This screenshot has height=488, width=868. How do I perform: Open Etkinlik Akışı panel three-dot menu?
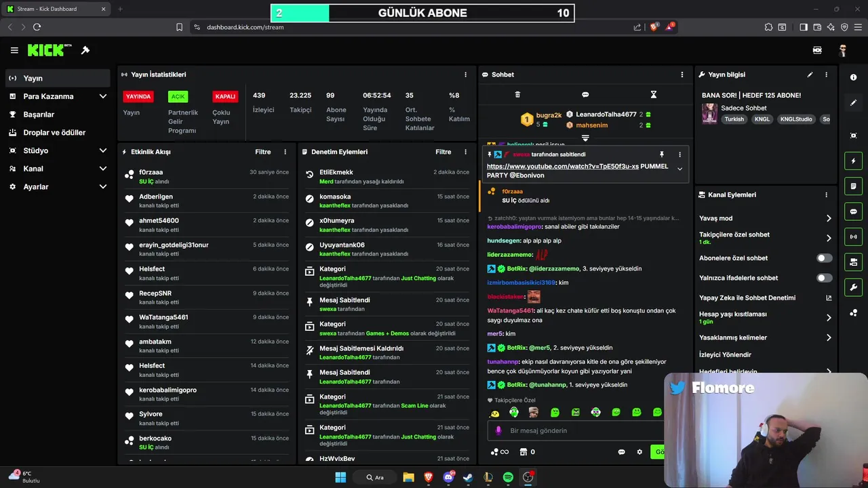pos(285,152)
